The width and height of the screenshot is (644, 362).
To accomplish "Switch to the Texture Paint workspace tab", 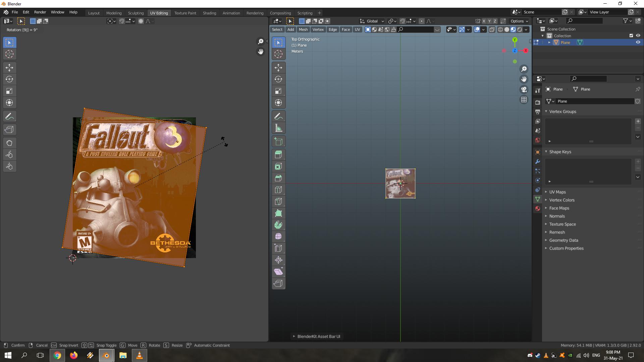I will (185, 13).
